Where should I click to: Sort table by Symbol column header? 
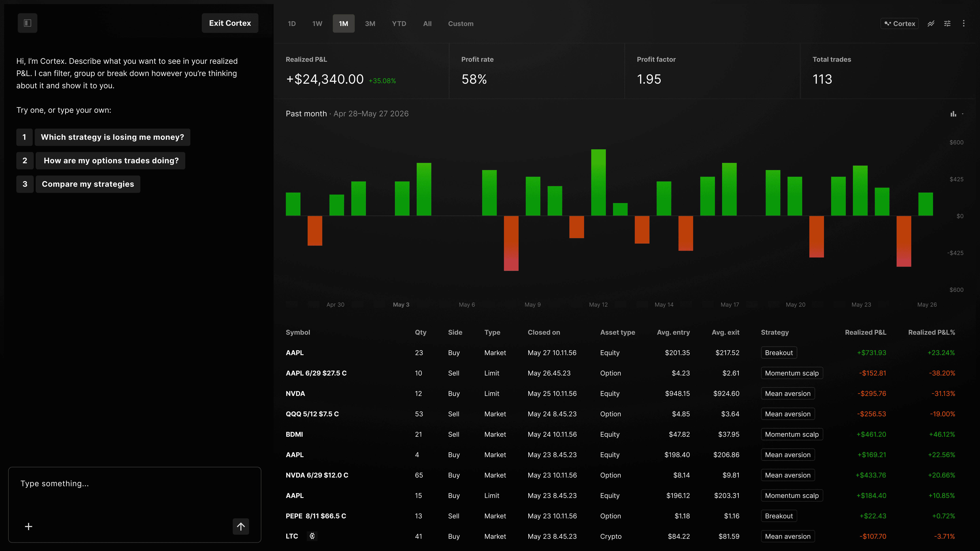(298, 332)
